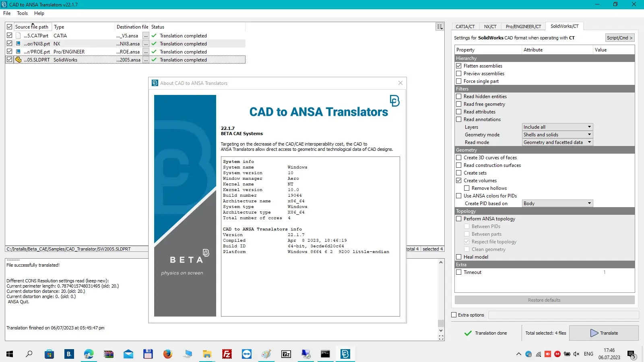This screenshot has width=644, height=362.
Task: Open File Explorer from taskbar
Action: pyautogui.click(x=207, y=354)
